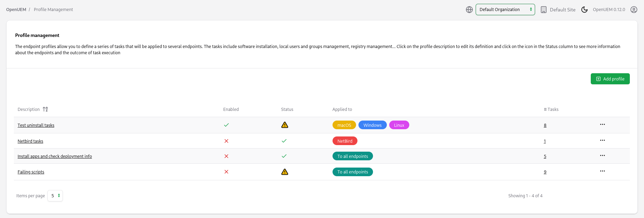Open warning status for Test uninstall tasks
Image resolution: width=644 pixels, height=218 pixels.
coord(284,125)
